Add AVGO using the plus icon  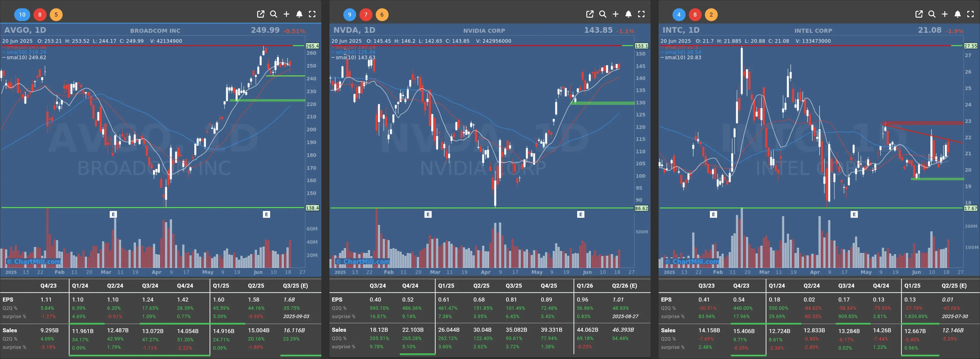tap(286, 14)
